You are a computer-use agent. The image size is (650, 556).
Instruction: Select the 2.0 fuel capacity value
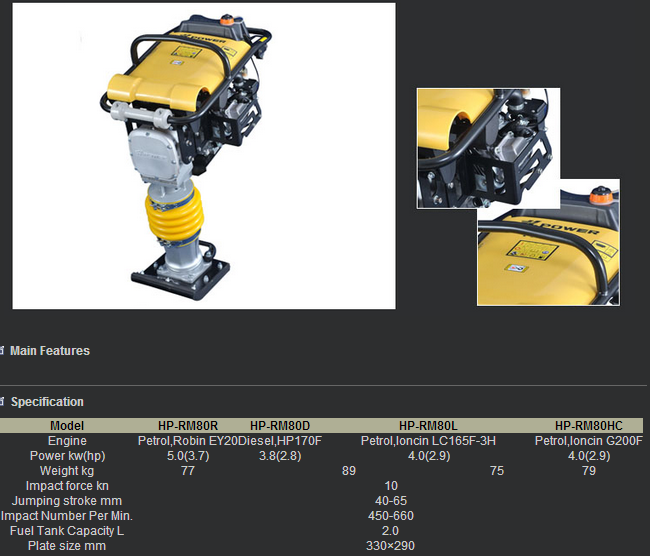pyautogui.click(x=390, y=531)
